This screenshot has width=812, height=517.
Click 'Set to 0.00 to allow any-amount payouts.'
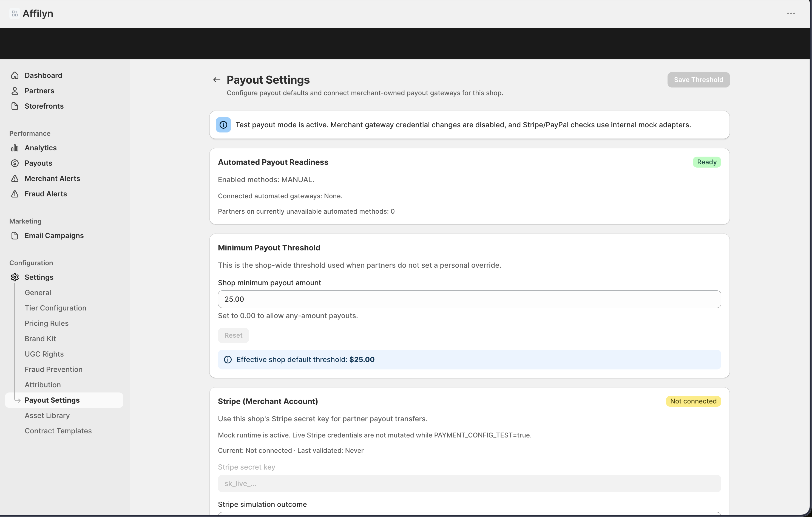pyautogui.click(x=288, y=315)
